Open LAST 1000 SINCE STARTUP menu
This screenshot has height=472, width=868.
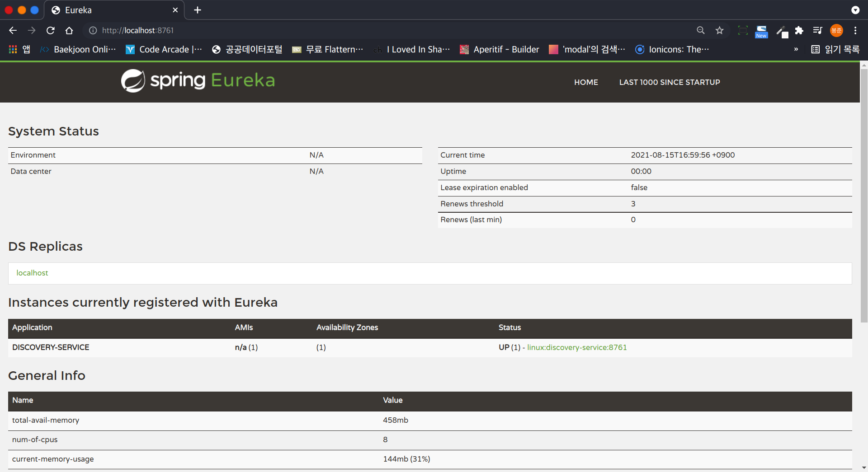(670, 82)
